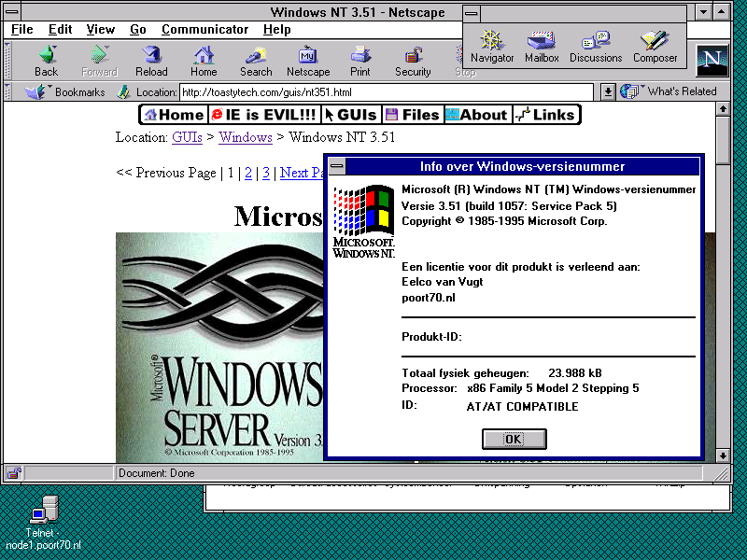Reload the current page
The width and height of the screenshot is (747, 560).
coord(151,55)
